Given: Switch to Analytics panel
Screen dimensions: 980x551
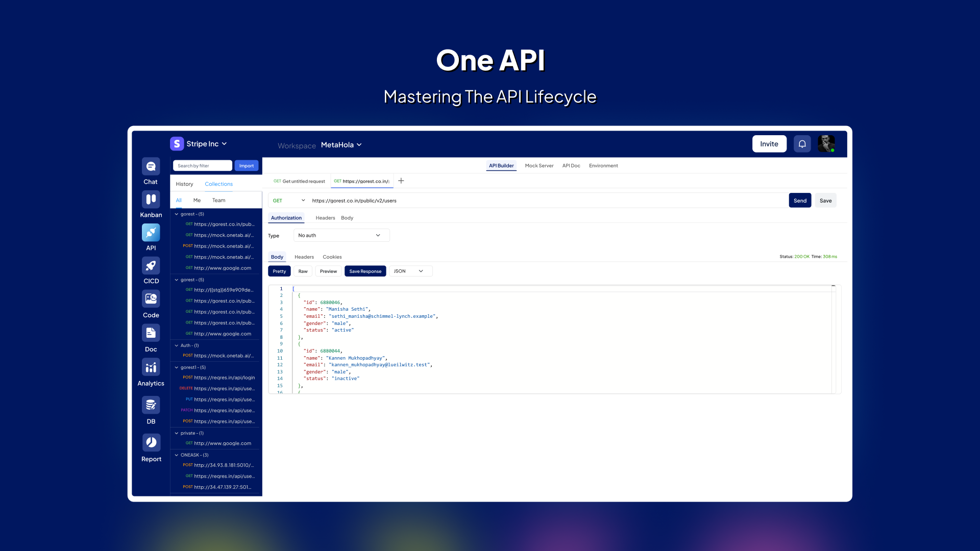Looking at the screenshot, I should coord(151,373).
